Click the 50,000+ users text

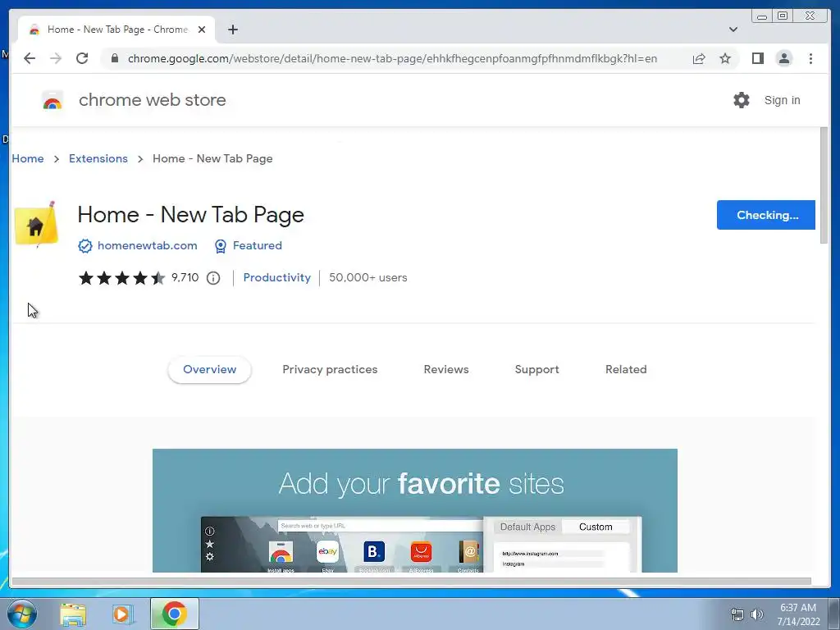click(x=368, y=278)
